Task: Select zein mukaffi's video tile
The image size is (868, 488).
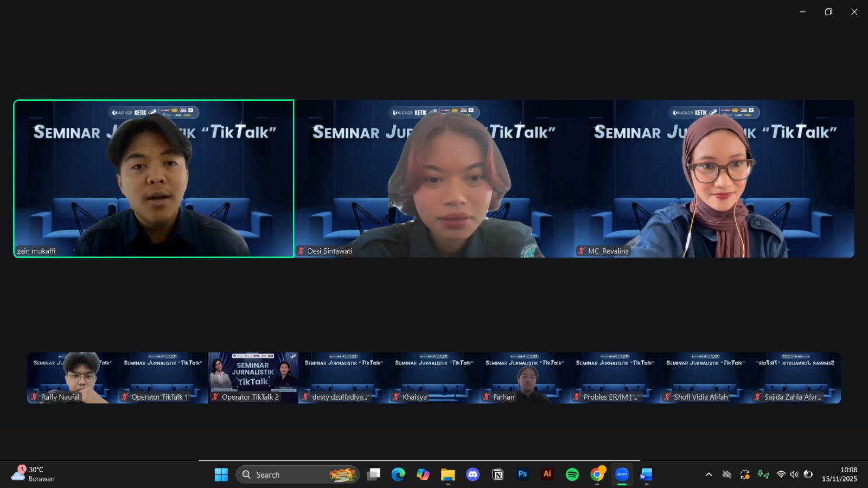Action: [154, 178]
